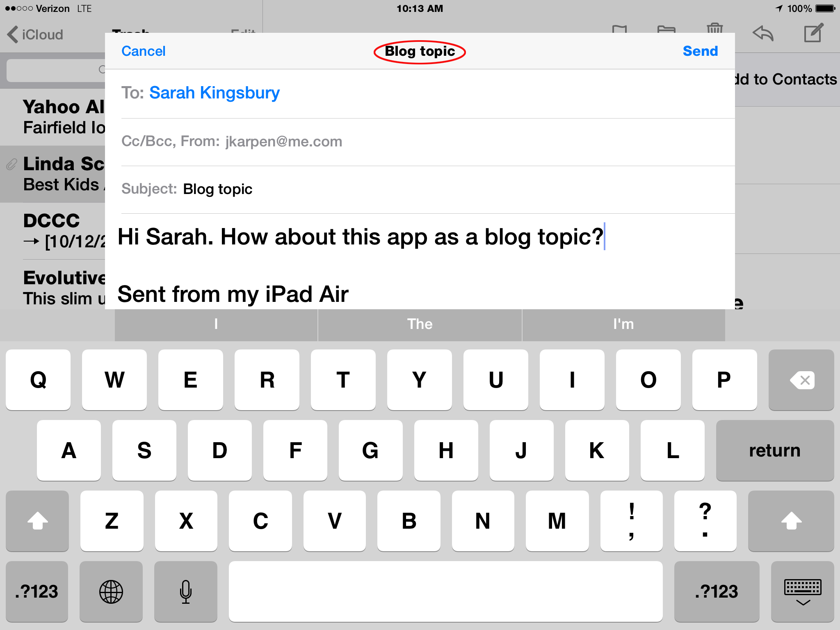The width and height of the screenshot is (840, 630).
Task: Tap Send to send the email
Action: (x=700, y=51)
